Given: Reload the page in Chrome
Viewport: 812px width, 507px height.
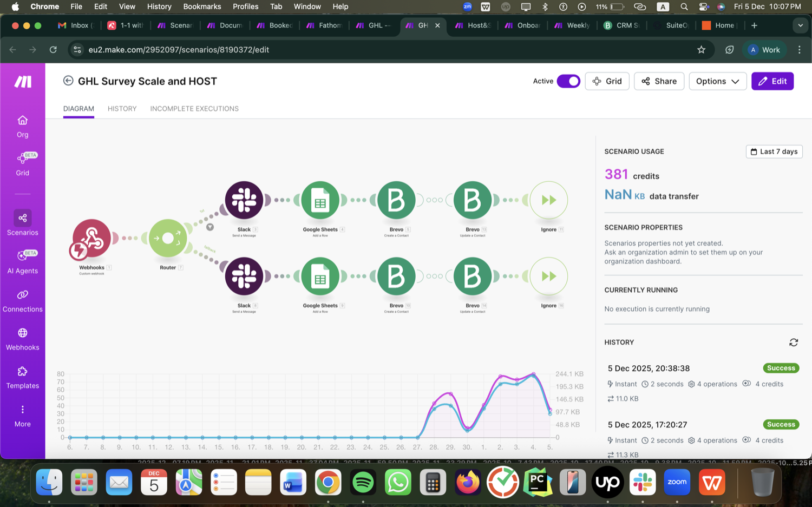Looking at the screenshot, I should pyautogui.click(x=53, y=50).
